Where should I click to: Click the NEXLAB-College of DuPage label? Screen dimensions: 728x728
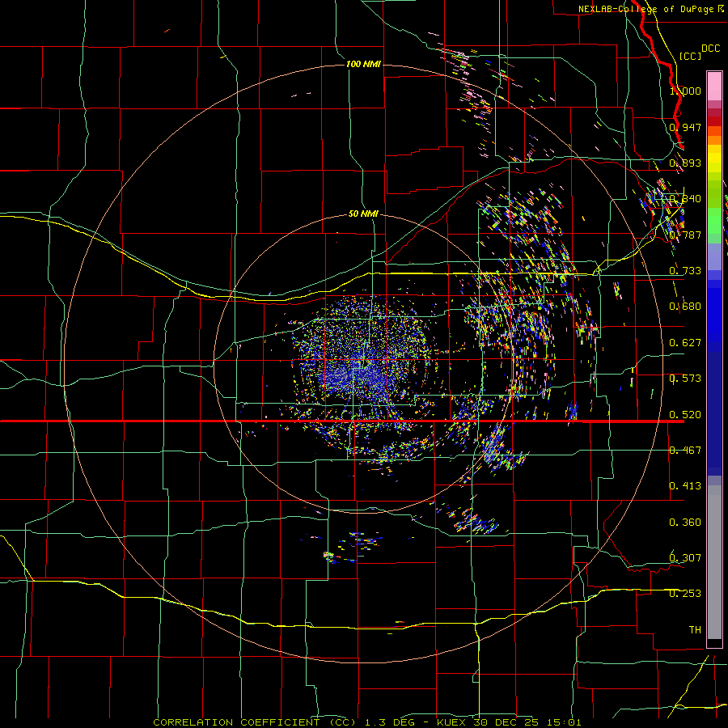647,9
